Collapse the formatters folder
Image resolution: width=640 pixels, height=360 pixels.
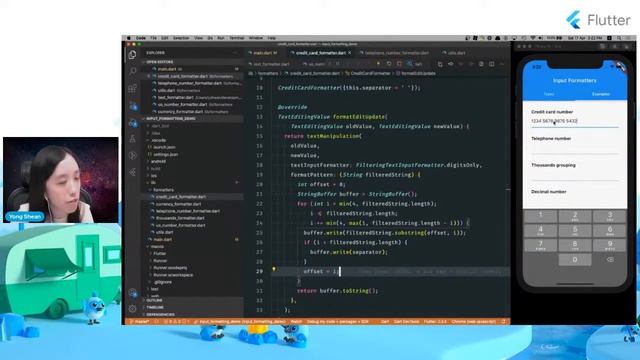pos(164,190)
